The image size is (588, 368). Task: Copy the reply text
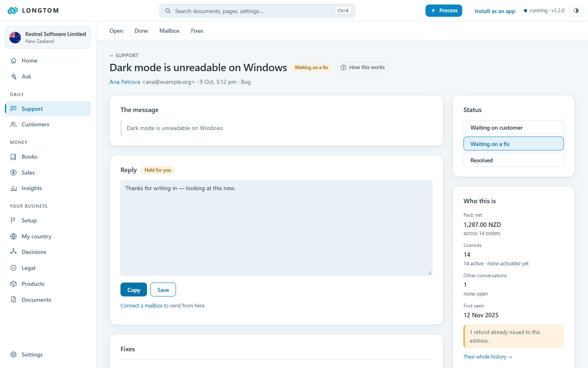[134, 289]
